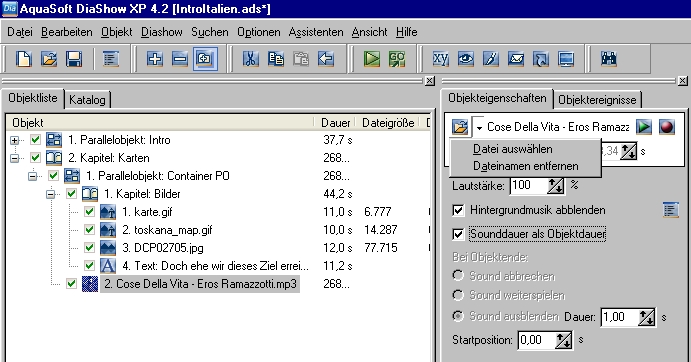Toggle the checkbox for 3. DCP02705.jpg
This screenshot has height=362, width=691.
[x=89, y=247]
